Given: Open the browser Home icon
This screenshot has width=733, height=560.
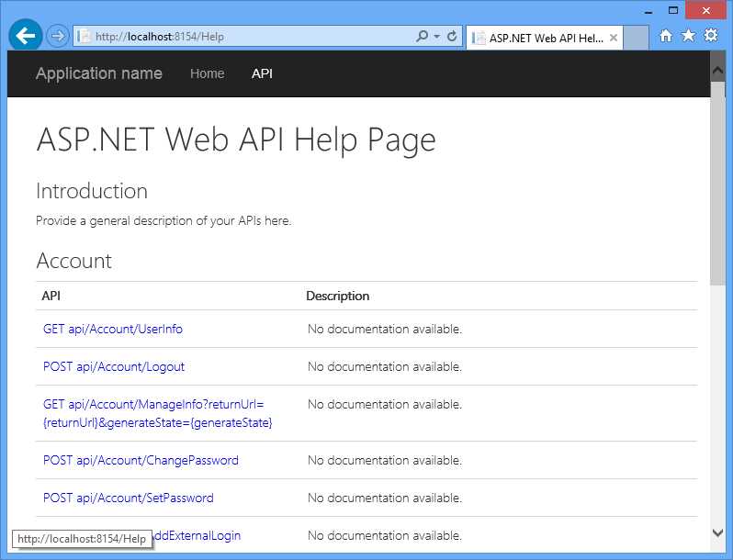Looking at the screenshot, I should (x=666, y=36).
